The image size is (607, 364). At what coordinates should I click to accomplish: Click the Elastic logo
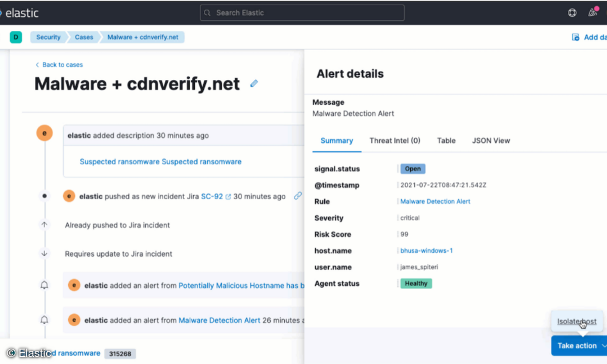click(x=20, y=13)
